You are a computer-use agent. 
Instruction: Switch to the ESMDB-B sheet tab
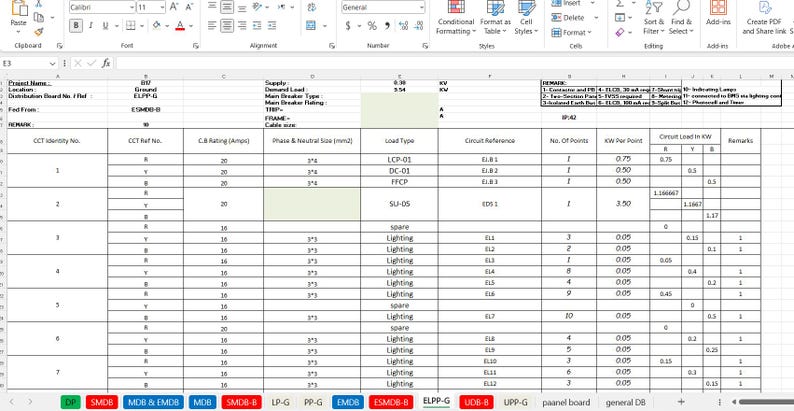pos(390,402)
